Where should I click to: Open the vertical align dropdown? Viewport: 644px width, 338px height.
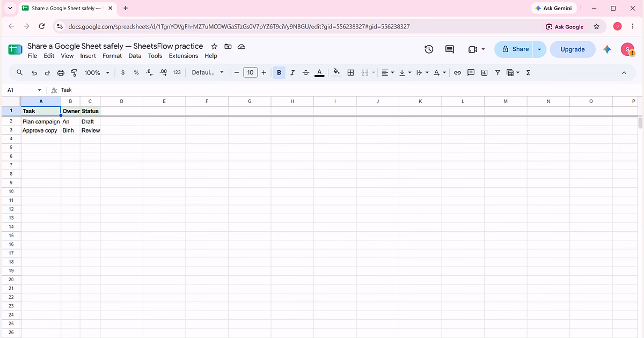405,72
